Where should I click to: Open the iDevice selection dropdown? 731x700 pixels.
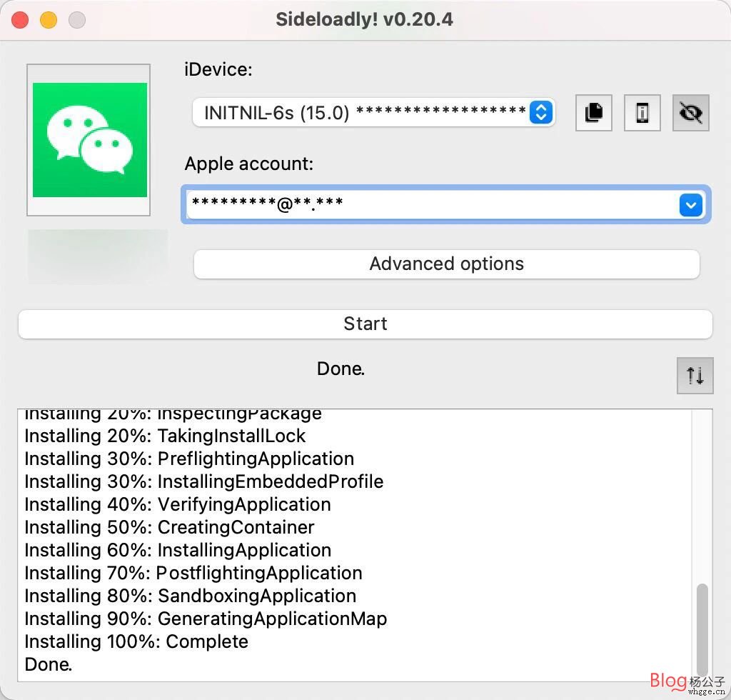pos(373,112)
